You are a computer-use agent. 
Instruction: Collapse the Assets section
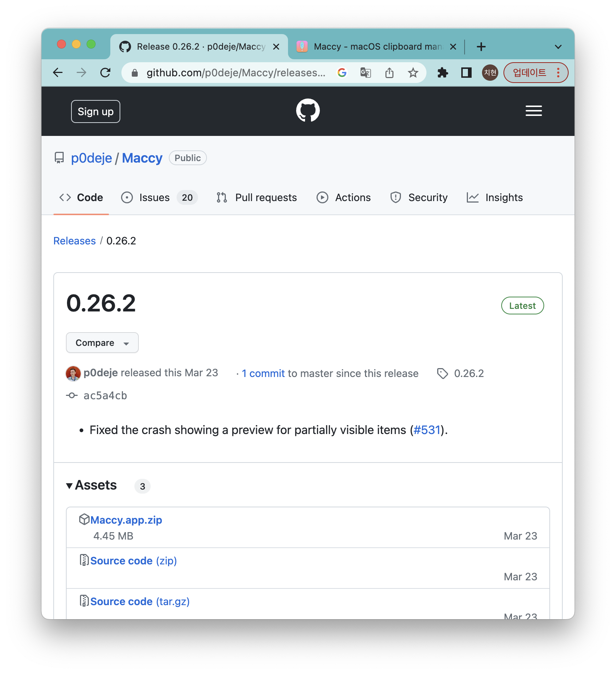(x=91, y=485)
